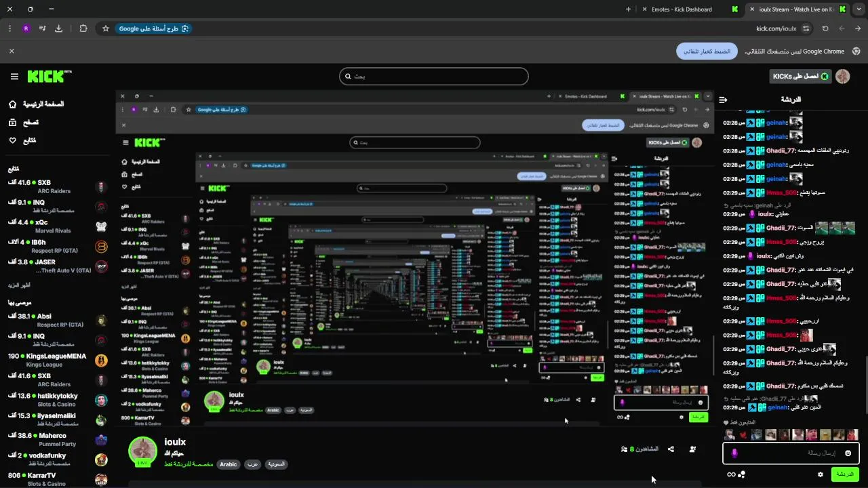This screenshot has height=488, width=868.
Task: Open xQc channel in sidebar
Action: point(58,226)
